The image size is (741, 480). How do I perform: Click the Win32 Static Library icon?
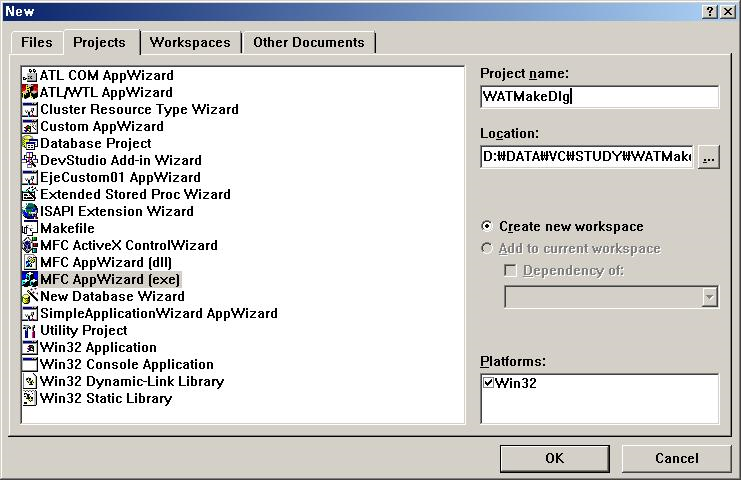30,398
